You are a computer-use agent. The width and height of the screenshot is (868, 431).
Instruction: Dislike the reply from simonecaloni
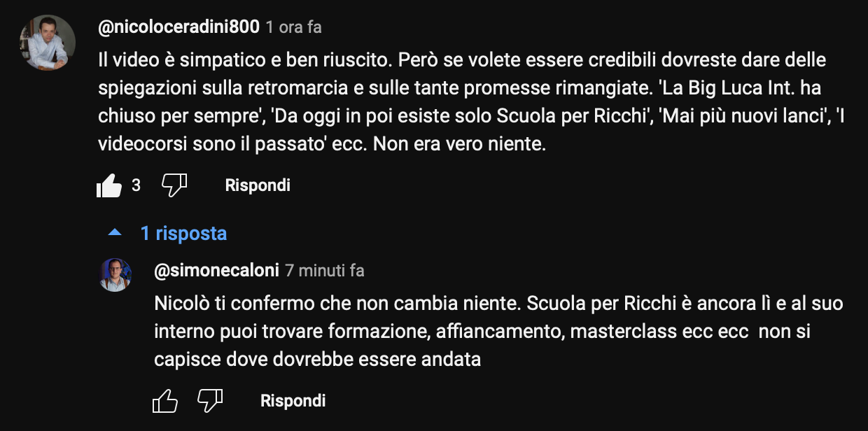pyautogui.click(x=210, y=401)
